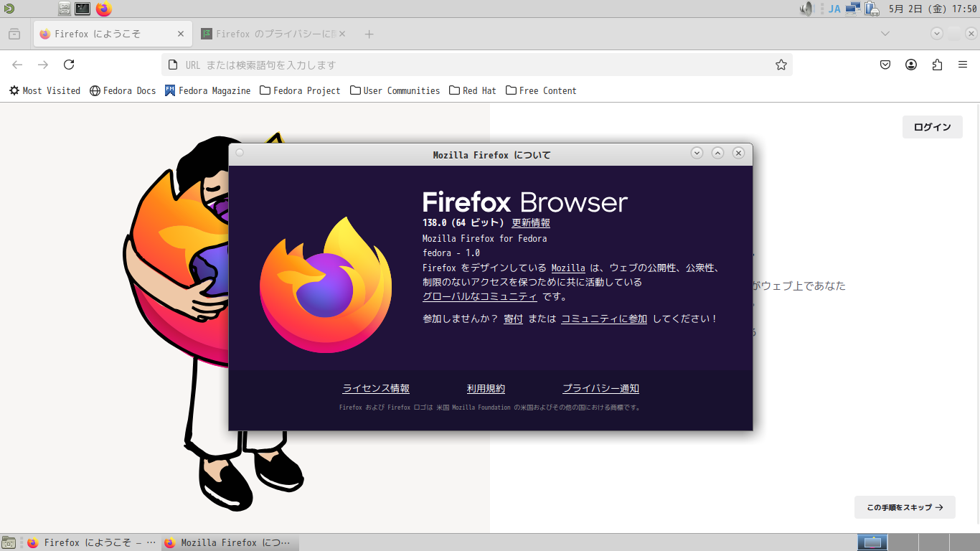980x551 pixels.
Task: Open the Red Hat bookmarks folder
Action: [x=473, y=90]
